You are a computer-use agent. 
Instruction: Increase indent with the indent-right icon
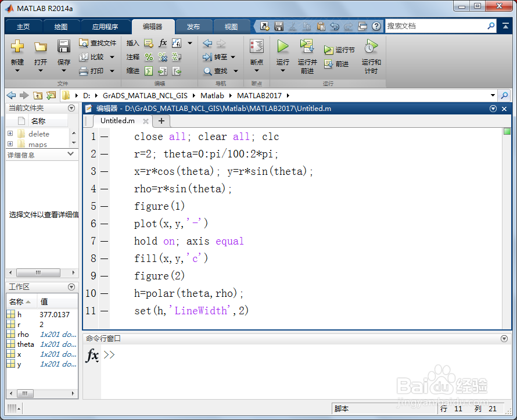click(163, 71)
